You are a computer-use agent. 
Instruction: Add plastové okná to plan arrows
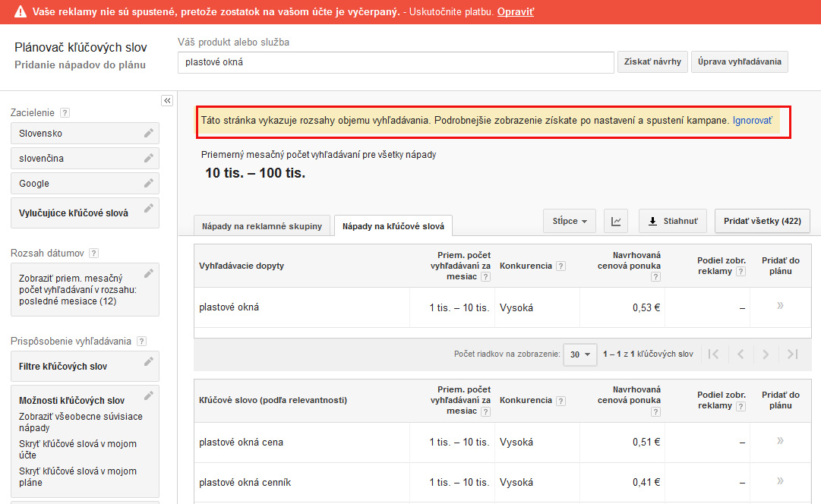tap(780, 306)
